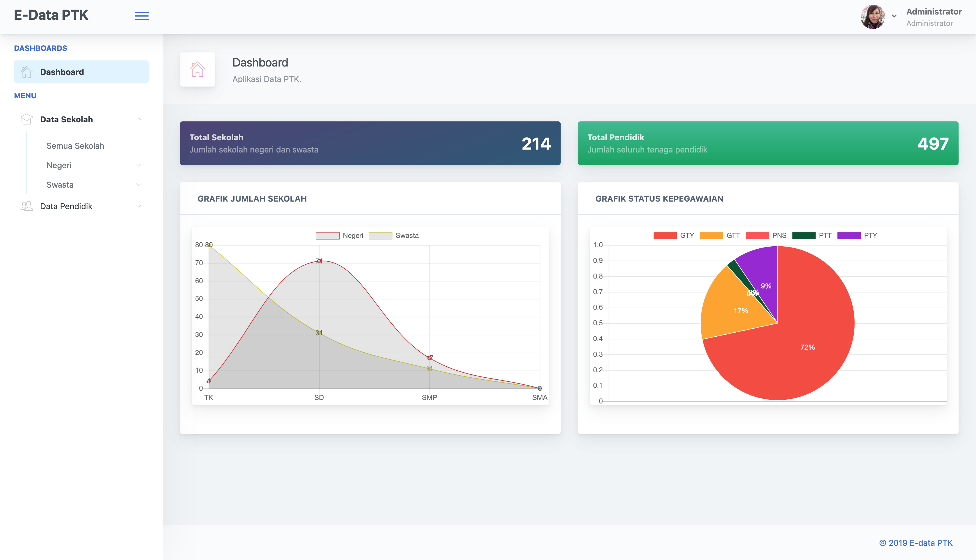Click the DASHBOARDS section heading
The image size is (976, 560).
(40, 48)
